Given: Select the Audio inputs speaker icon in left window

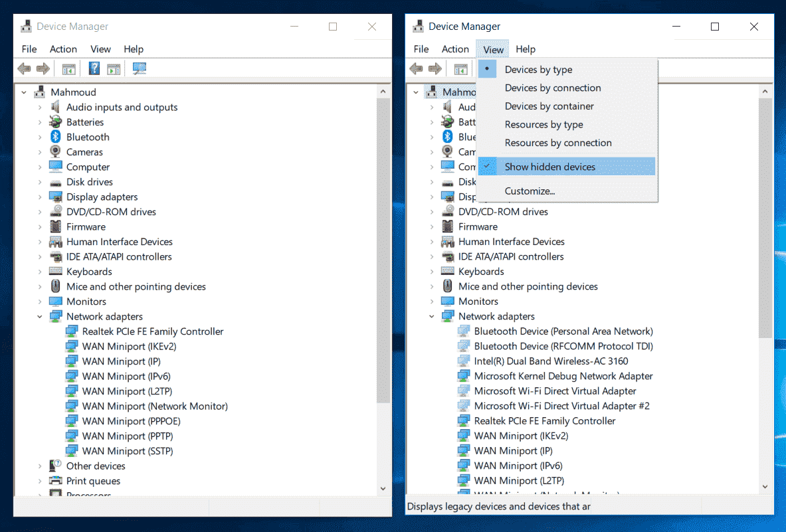Looking at the screenshot, I should tap(56, 107).
